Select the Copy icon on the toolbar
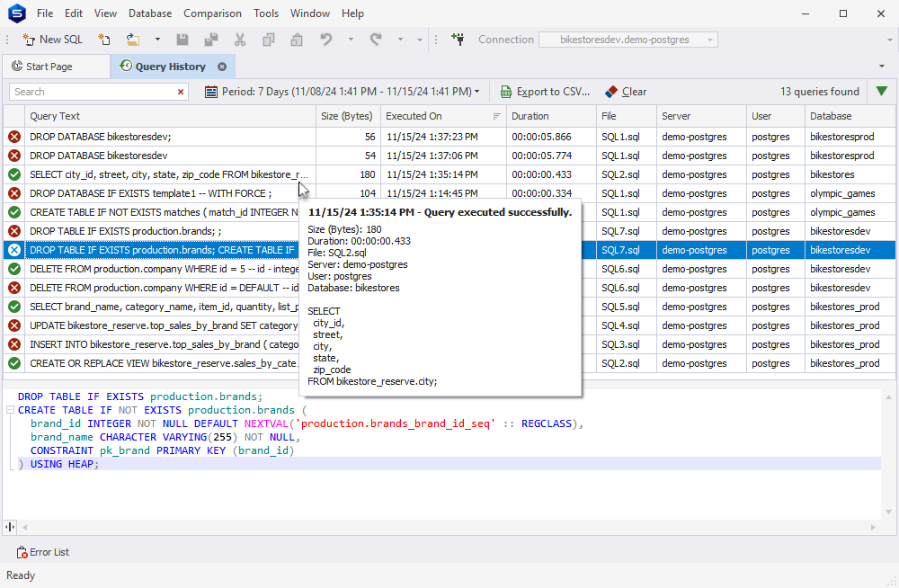Viewport: 899px width, 588px height. point(267,40)
